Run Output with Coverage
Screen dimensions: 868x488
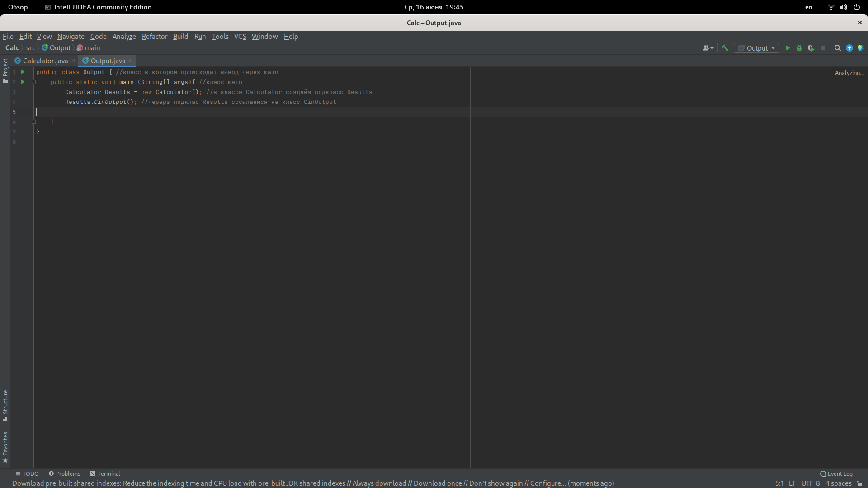pyautogui.click(x=811, y=48)
